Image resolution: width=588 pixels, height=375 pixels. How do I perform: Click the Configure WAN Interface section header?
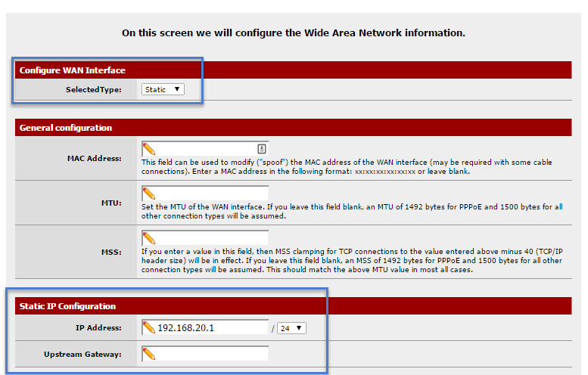tap(73, 70)
